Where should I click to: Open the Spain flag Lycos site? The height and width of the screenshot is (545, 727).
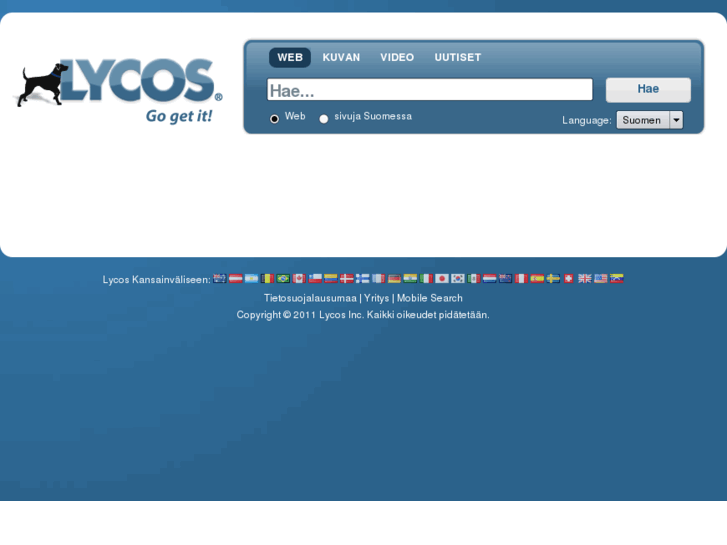click(x=537, y=278)
